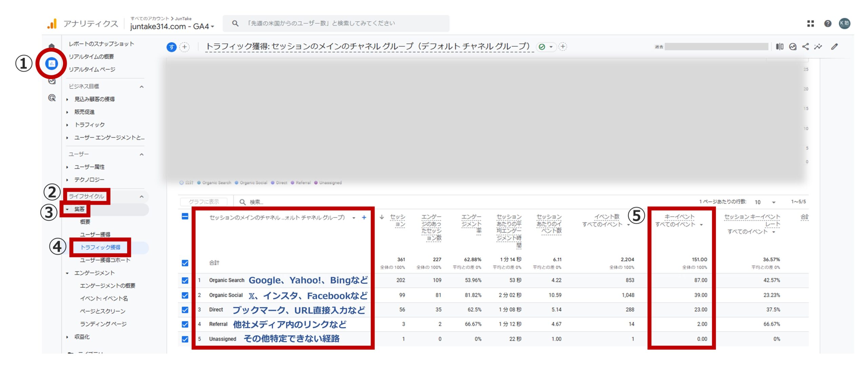868x366 pixels.
Task: Open the Insights sparkline icon
Action: coord(818,47)
